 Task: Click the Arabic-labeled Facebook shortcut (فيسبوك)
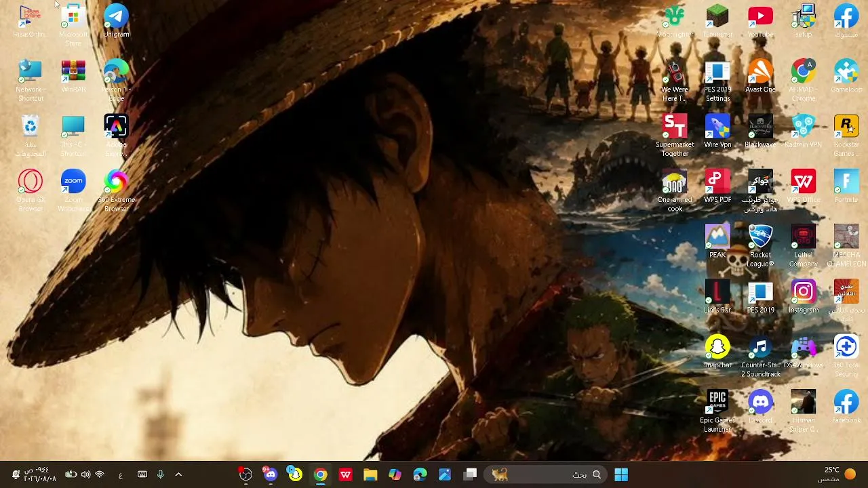[846, 21]
